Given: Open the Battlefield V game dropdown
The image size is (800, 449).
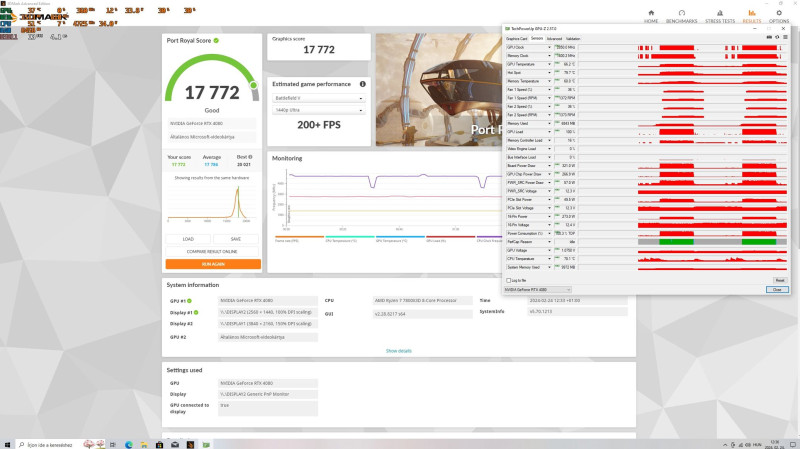Looking at the screenshot, I should click(x=318, y=98).
